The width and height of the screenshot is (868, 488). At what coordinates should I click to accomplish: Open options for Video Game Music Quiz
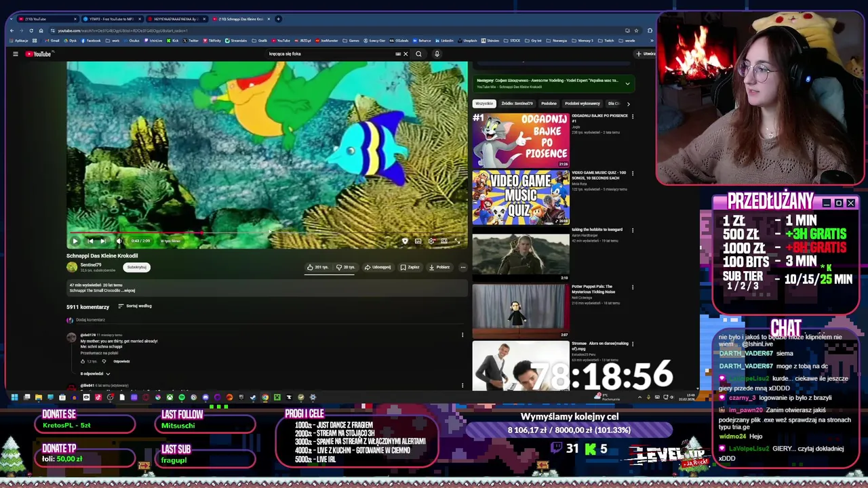633,174
